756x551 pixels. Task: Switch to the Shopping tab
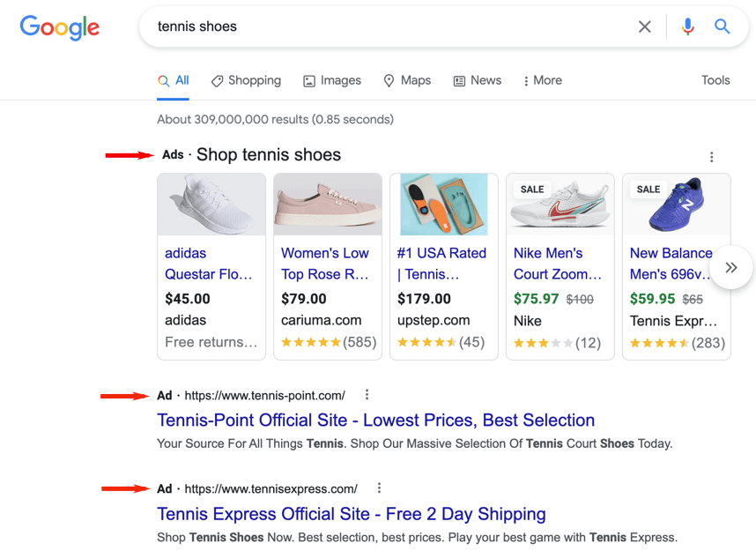[x=246, y=80]
